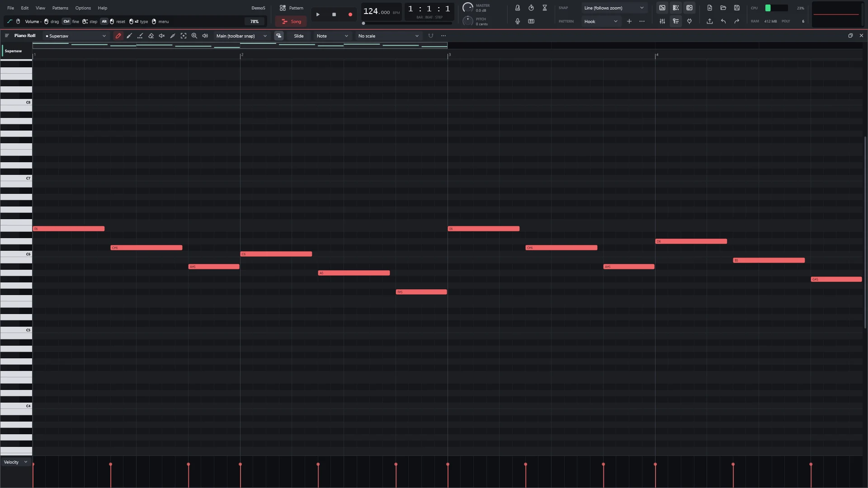This screenshot has height=488, width=868.
Task: Select the Erase tool in piano roll
Action: point(151,36)
